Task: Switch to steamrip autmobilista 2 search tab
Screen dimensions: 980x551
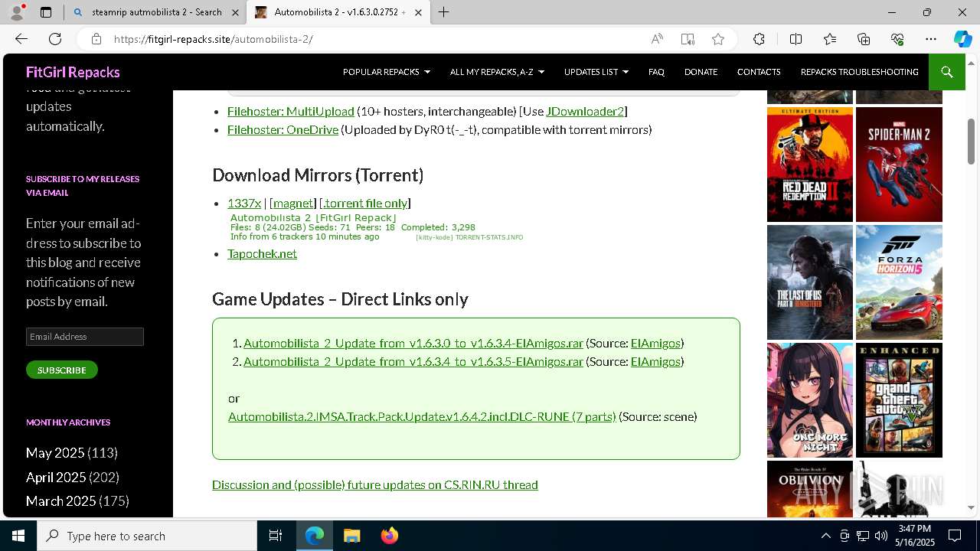Action: (156, 12)
